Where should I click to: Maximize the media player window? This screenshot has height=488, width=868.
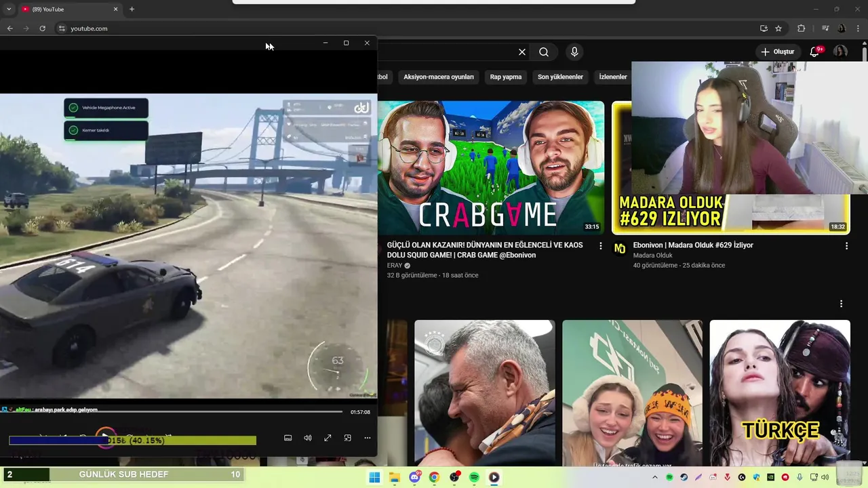pos(346,43)
